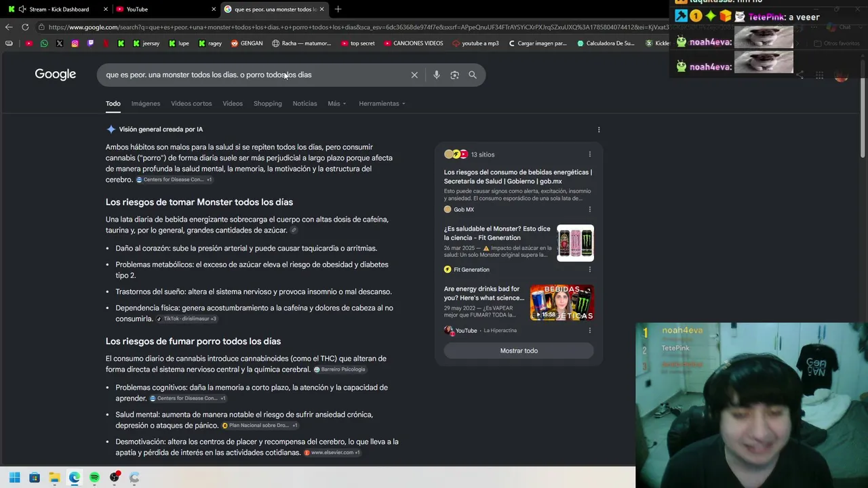This screenshot has height=488, width=868.
Task: Open options for the 13 sitios panel
Action: pos(589,155)
